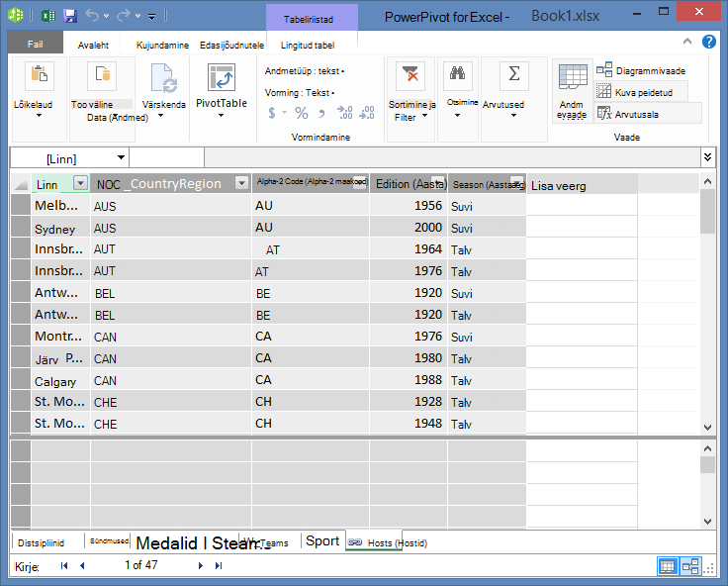Apply thousands separator comma format

coord(321,113)
